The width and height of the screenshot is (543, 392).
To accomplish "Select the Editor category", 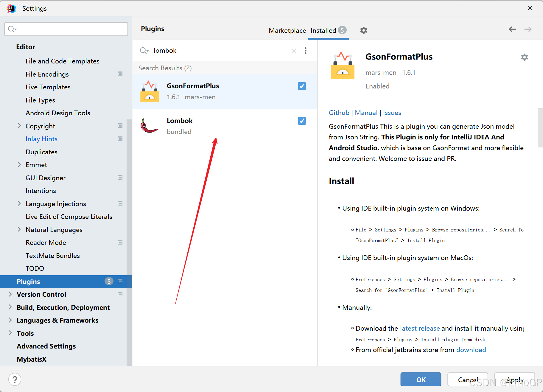I will point(26,47).
